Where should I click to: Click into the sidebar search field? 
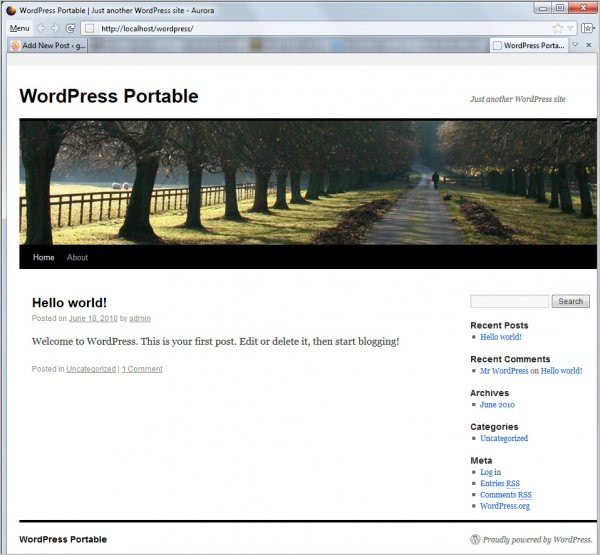click(509, 301)
